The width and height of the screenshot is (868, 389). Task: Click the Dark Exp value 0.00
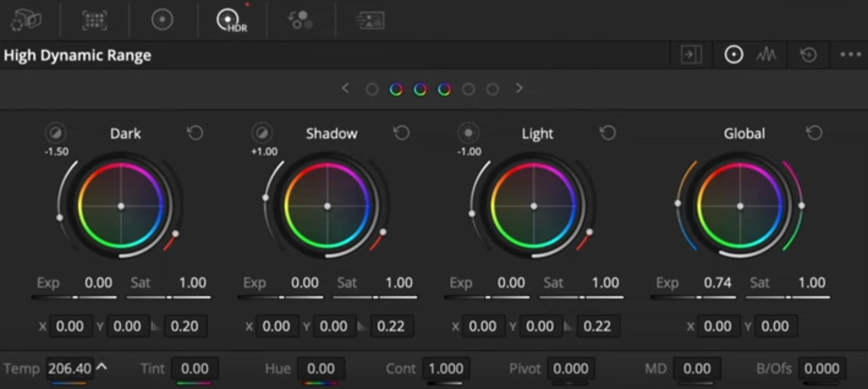98,283
